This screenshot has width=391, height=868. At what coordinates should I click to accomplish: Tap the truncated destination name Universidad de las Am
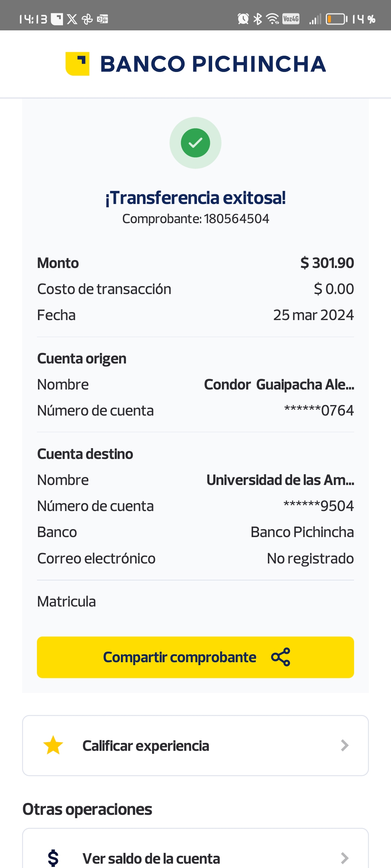coord(280,480)
